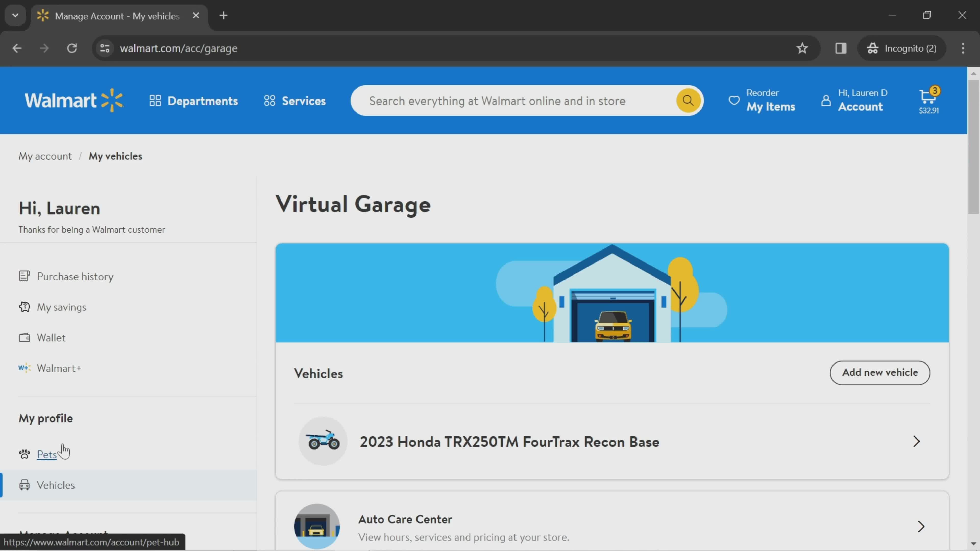
Task: Click the Wallet icon in the sidebar
Action: click(x=24, y=338)
